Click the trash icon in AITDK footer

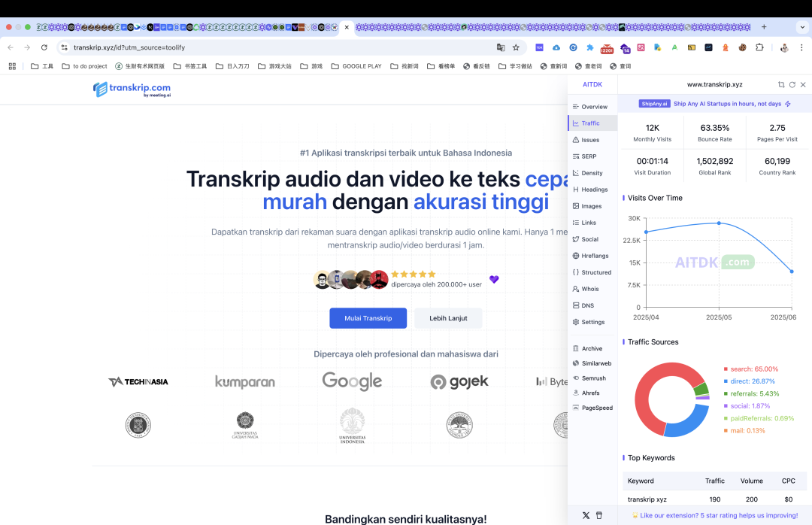tap(599, 516)
